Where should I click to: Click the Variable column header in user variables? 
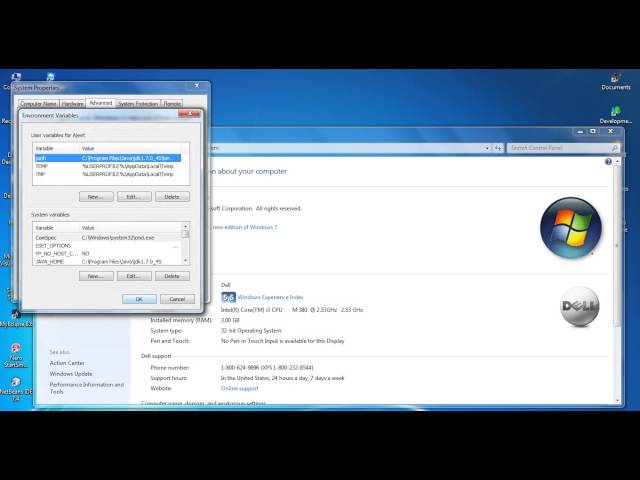(x=57, y=148)
